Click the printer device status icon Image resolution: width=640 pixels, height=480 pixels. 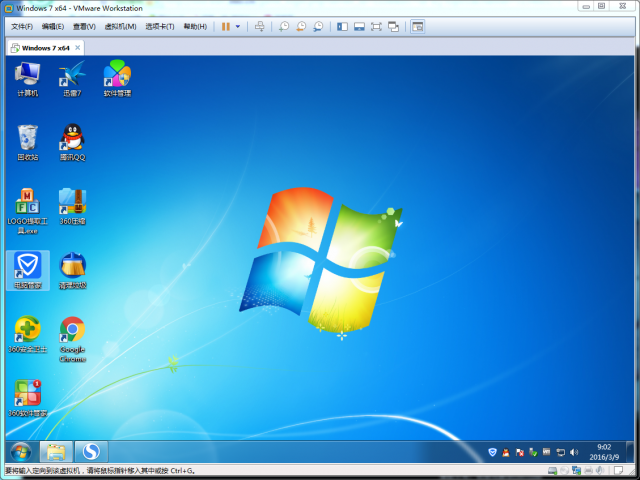[588, 471]
